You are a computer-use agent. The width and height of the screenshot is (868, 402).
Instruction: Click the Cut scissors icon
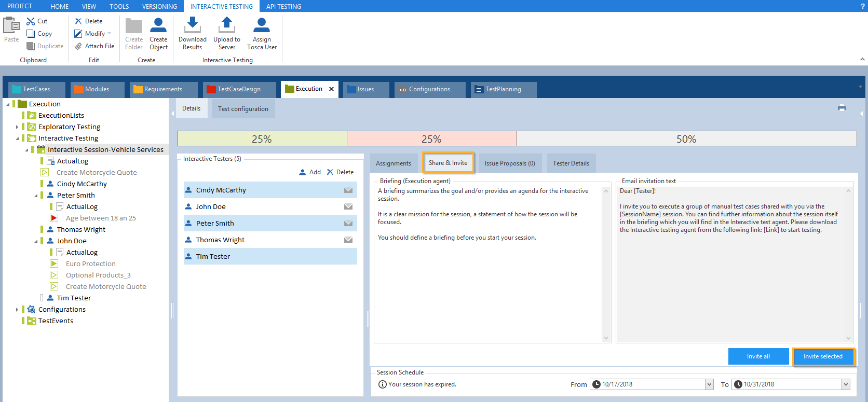click(x=31, y=21)
